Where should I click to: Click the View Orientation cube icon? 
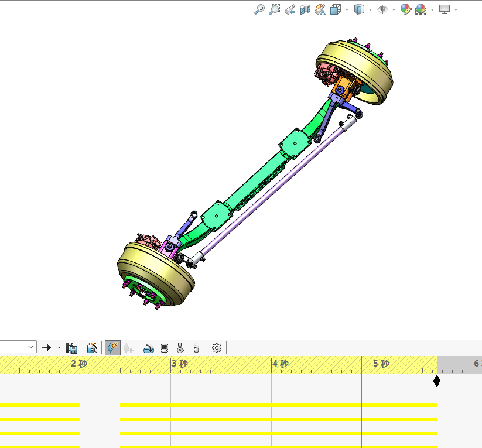(x=336, y=9)
